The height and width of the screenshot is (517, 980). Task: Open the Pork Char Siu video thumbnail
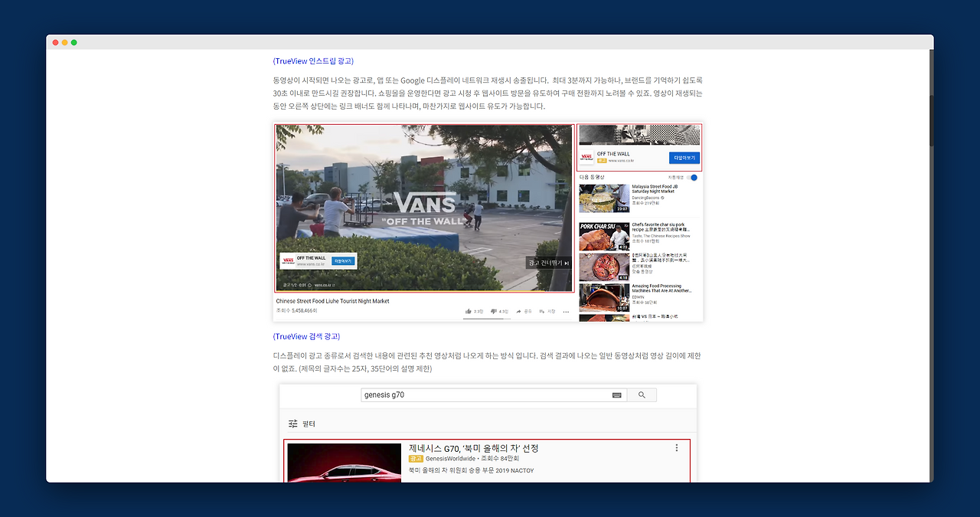point(604,237)
